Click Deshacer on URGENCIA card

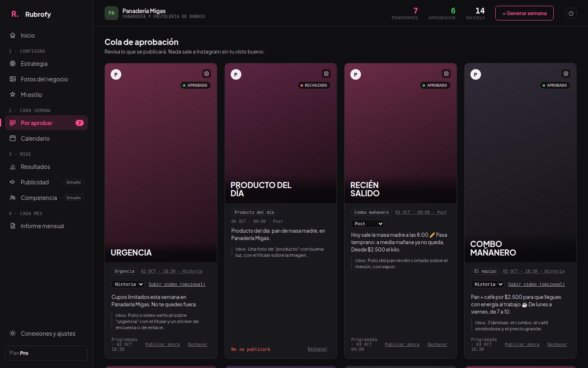pyautogui.click(x=198, y=344)
